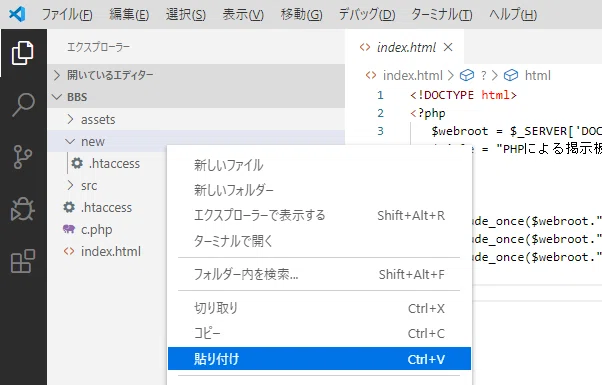Viewport: 602px width, 385px height.
Task: Choose 新しいファイル from context menu
Action: coord(319,165)
